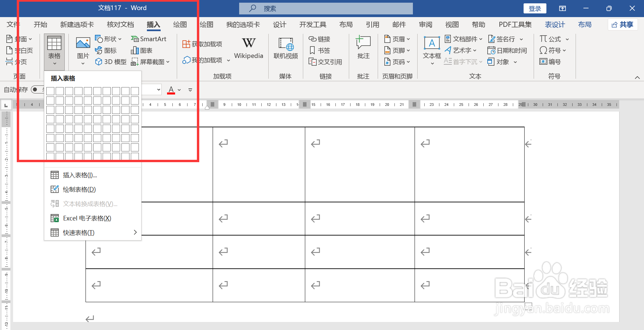Customize Quick Access Toolbar dropdown
This screenshot has width=644, height=330.
pos(190,90)
